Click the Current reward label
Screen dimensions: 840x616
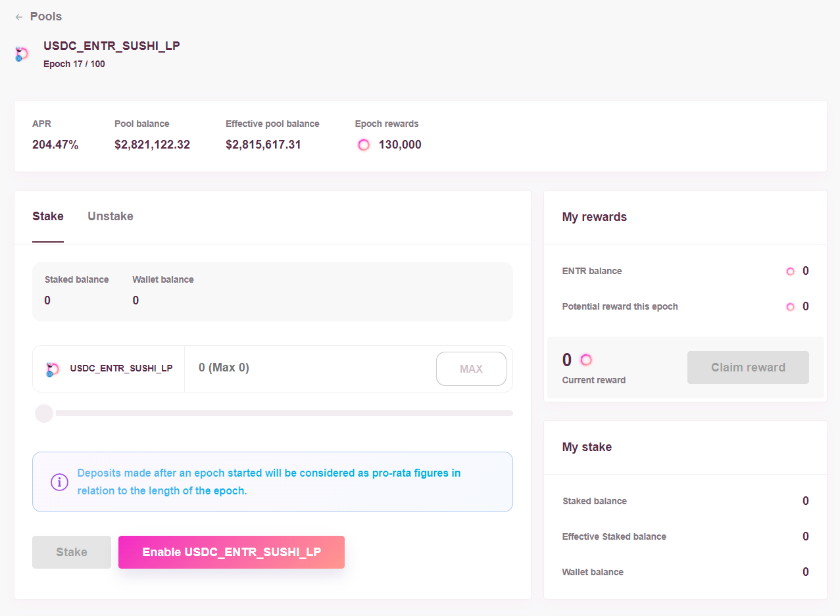594,380
